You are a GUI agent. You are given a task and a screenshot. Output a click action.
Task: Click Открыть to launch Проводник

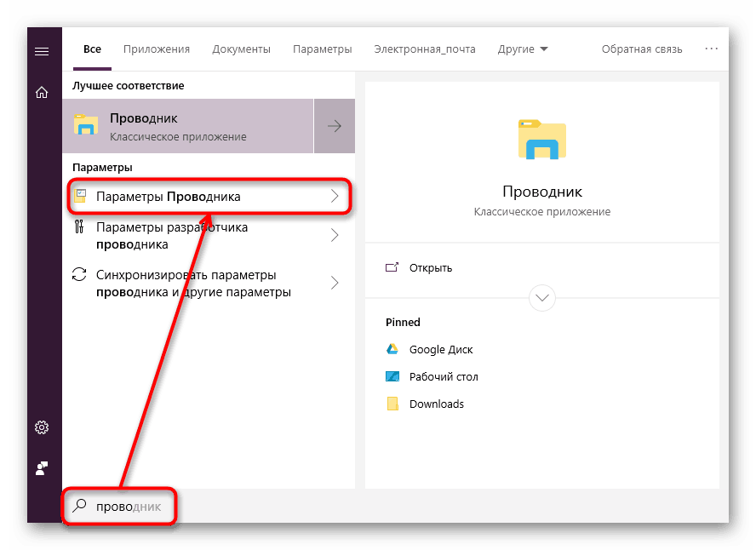point(431,268)
